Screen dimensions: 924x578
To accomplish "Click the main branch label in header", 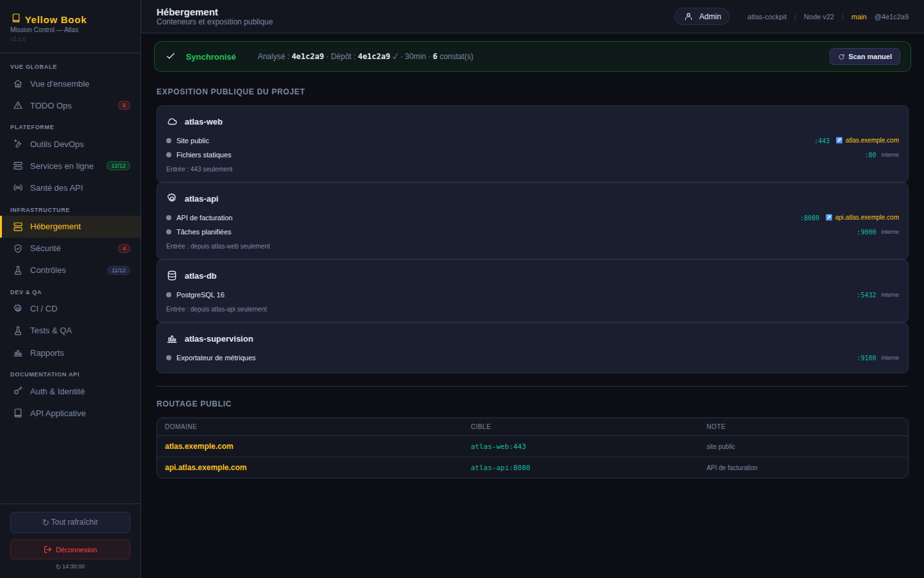I will coord(859,17).
